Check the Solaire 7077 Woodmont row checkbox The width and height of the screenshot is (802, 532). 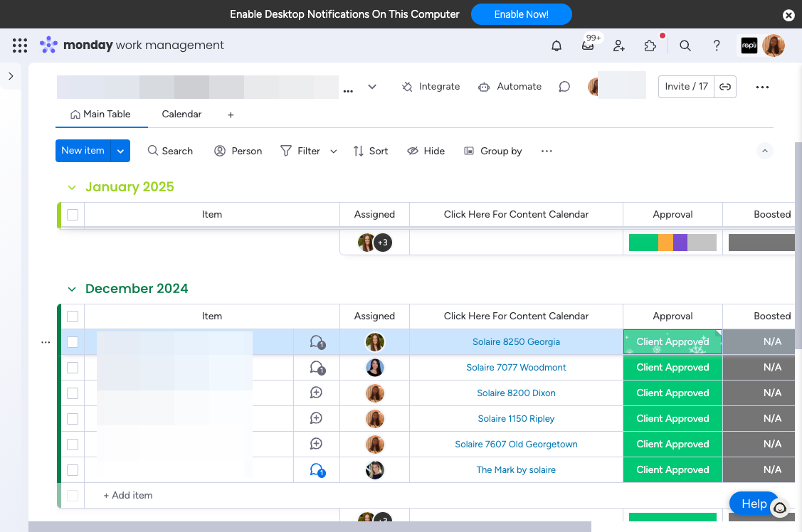pos(73,368)
